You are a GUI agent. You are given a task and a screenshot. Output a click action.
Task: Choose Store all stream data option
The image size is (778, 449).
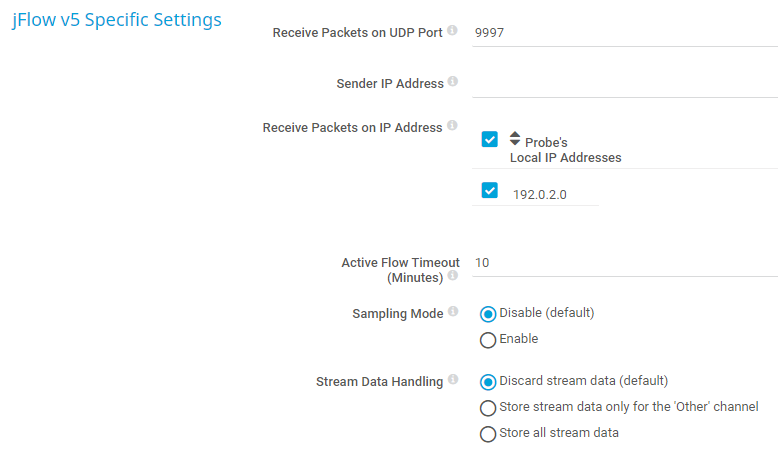click(488, 434)
